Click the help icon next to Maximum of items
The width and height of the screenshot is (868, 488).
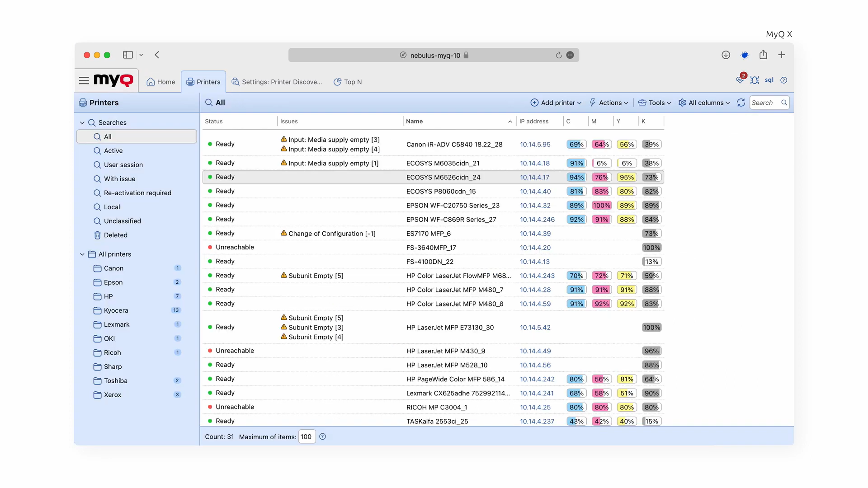click(322, 436)
